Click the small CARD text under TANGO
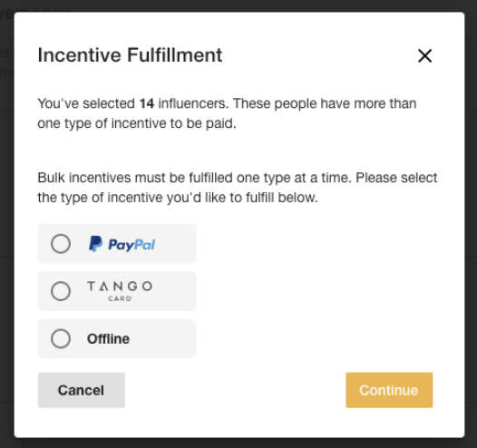Screen dimensions: 477x448 click(x=120, y=298)
